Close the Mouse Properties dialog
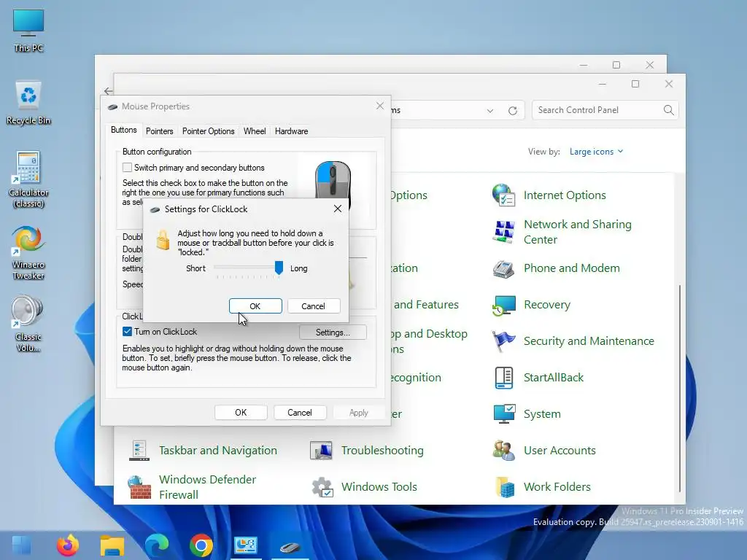Image resolution: width=747 pixels, height=560 pixels. [x=379, y=106]
